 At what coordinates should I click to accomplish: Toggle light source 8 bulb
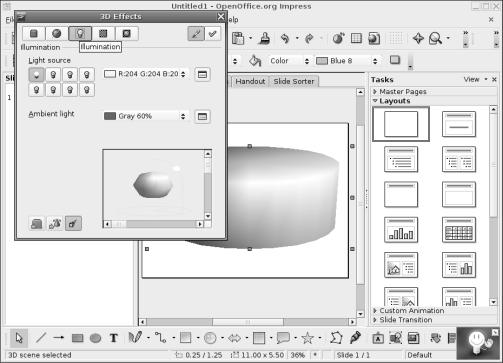pos(87,90)
